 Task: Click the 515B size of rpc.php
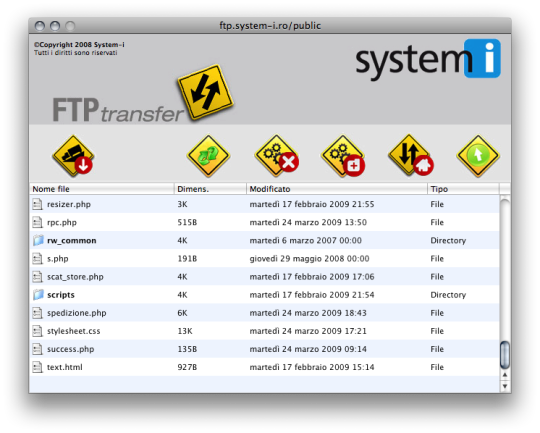click(x=187, y=222)
